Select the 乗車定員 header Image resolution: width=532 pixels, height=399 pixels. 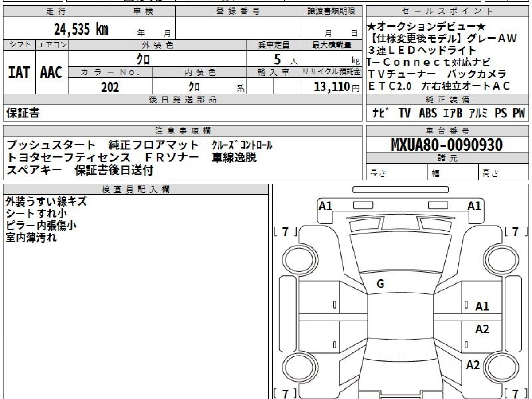pos(274,45)
